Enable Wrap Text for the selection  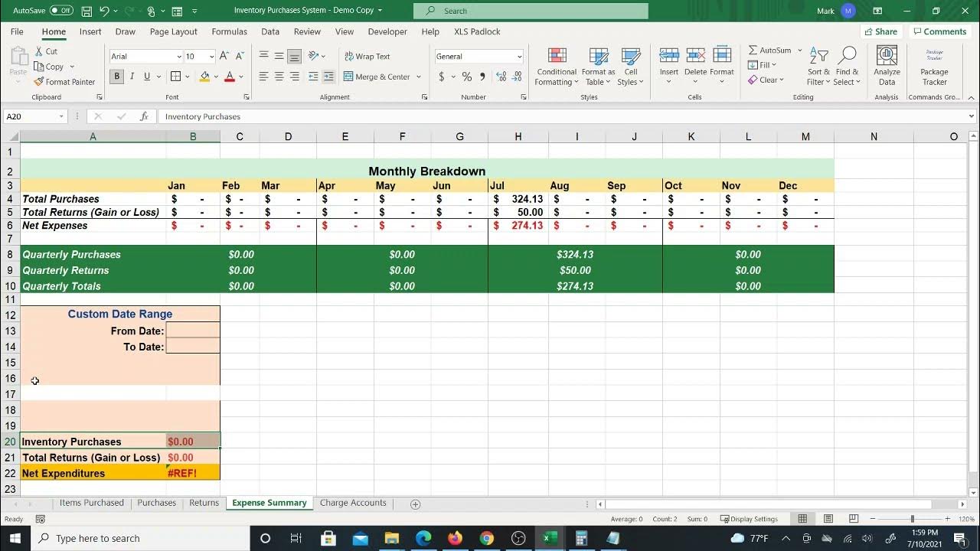368,56
